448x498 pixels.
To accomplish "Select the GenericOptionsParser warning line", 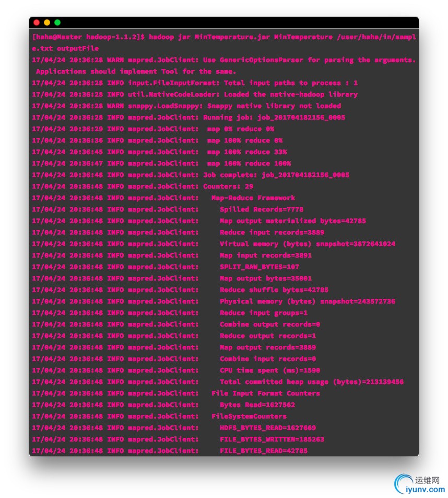I will click(224, 60).
